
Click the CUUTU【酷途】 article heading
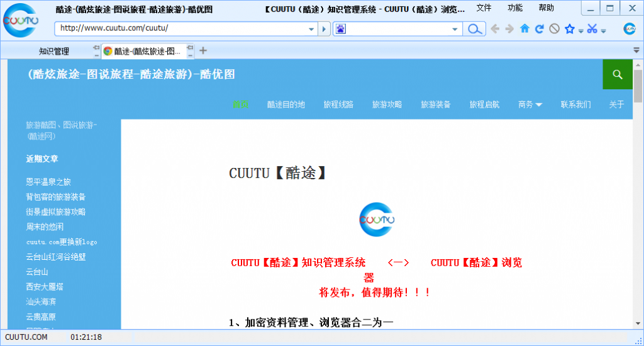(277, 173)
